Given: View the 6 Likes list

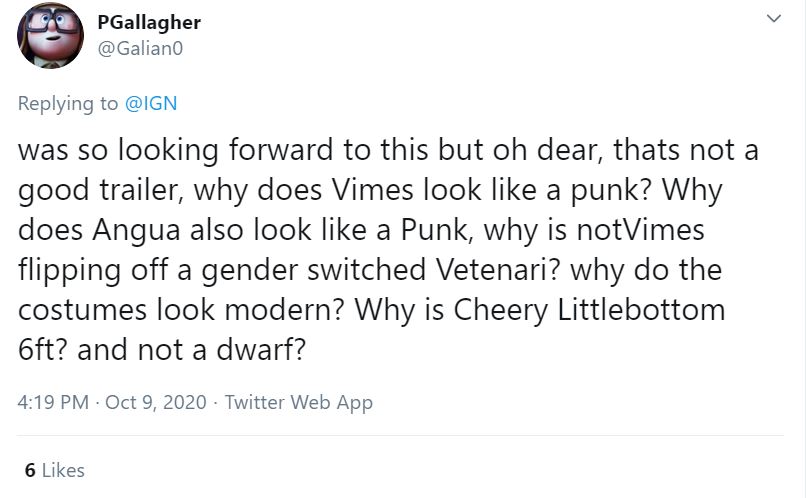Looking at the screenshot, I should 55,470.
